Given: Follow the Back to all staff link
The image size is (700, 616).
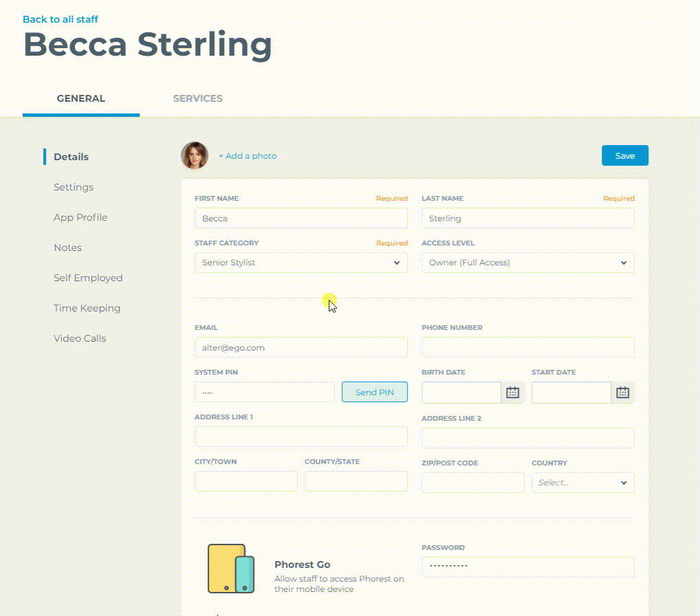Looking at the screenshot, I should tap(61, 19).
